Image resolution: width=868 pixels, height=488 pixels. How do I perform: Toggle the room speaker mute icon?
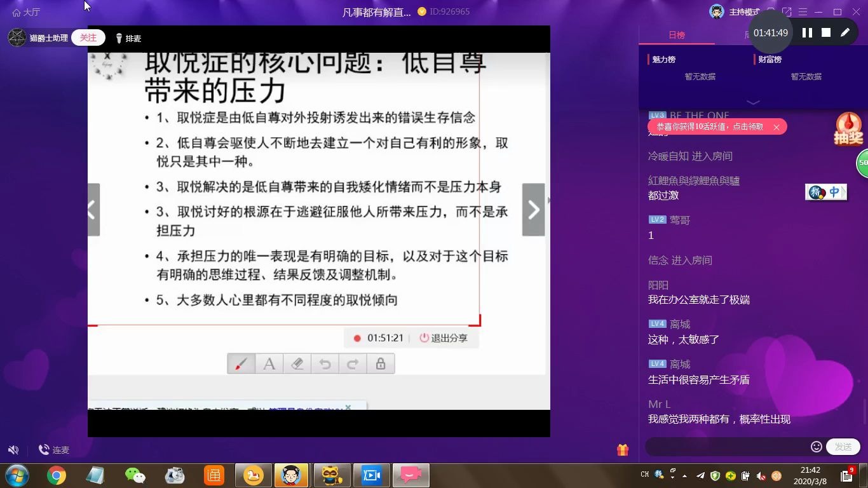tap(13, 450)
